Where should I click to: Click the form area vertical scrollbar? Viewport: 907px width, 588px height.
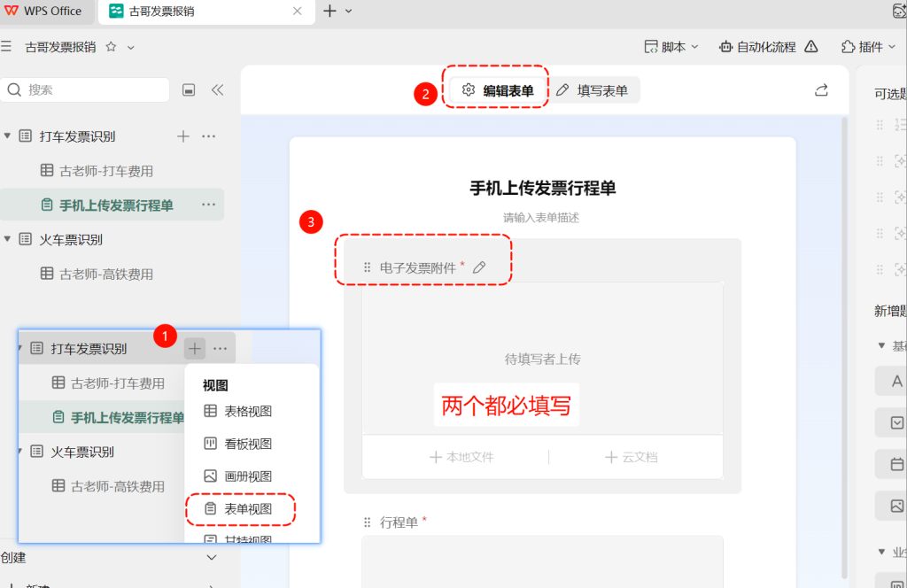pyautogui.click(x=844, y=347)
